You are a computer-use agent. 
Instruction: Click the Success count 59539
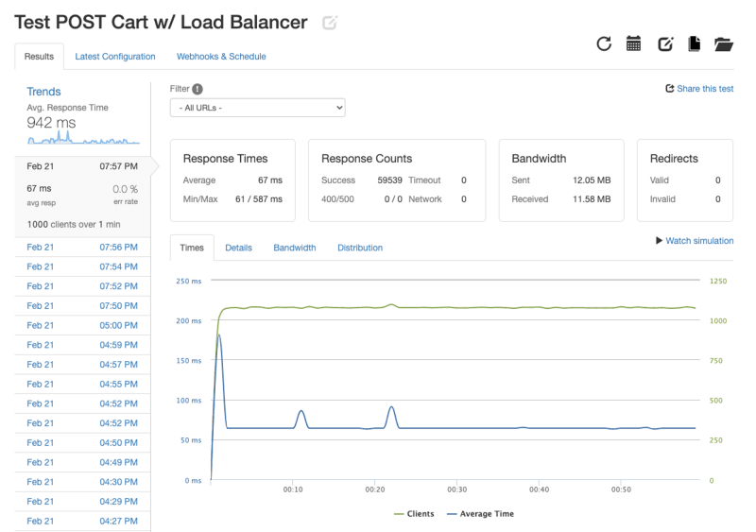(x=389, y=180)
